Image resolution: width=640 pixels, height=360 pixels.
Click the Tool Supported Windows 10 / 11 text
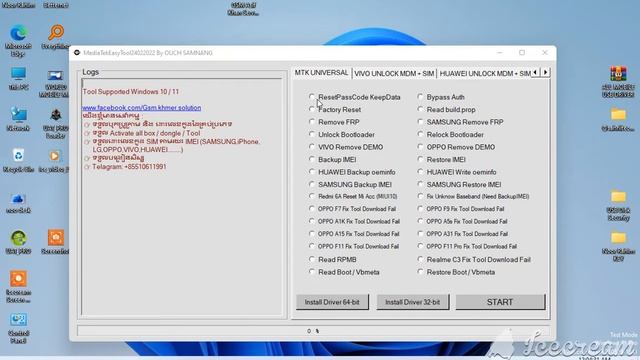(131, 91)
